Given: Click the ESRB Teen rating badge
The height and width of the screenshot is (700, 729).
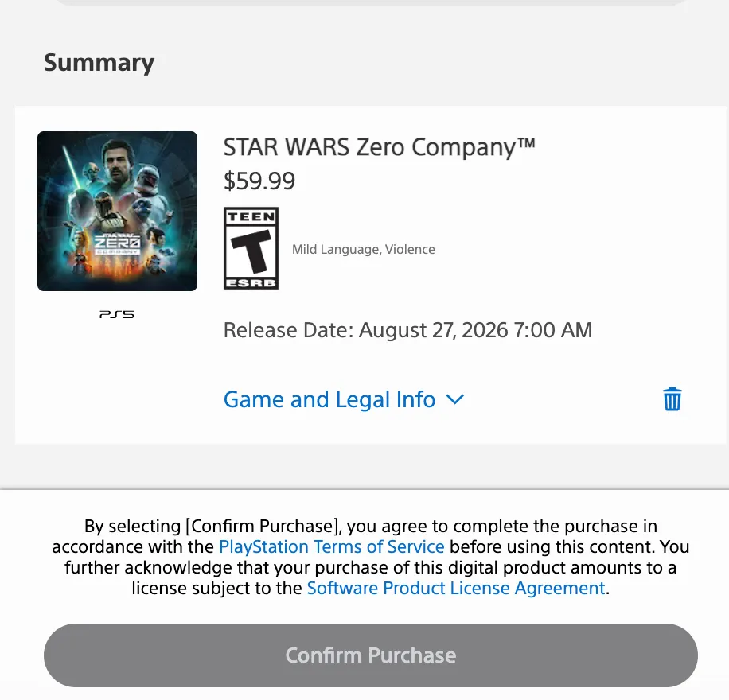Looking at the screenshot, I should (251, 248).
